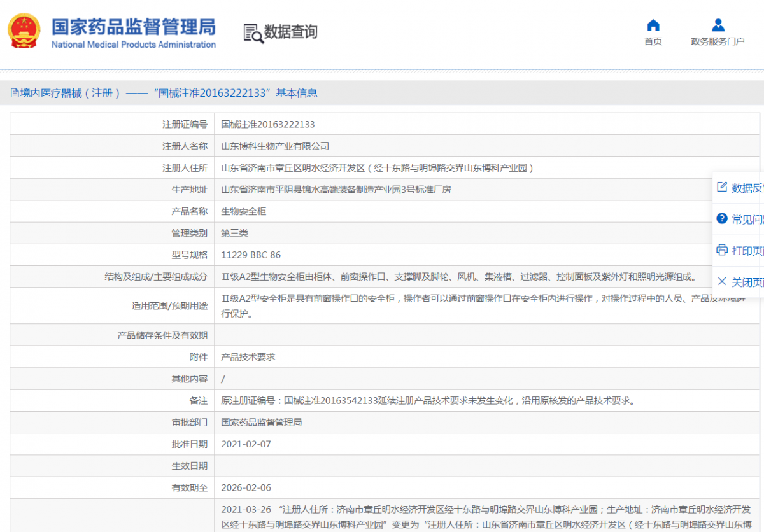
Task: Select 关闭页面 text in side panel
Action: 747,282
